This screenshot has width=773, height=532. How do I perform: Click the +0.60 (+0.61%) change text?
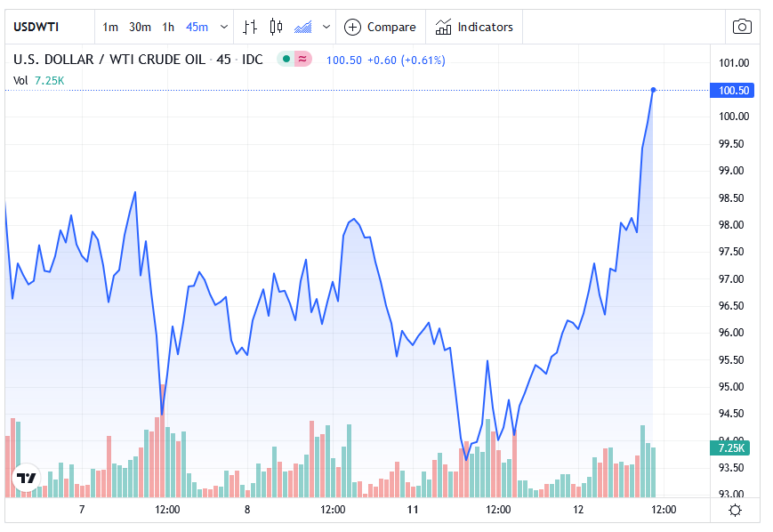(407, 60)
